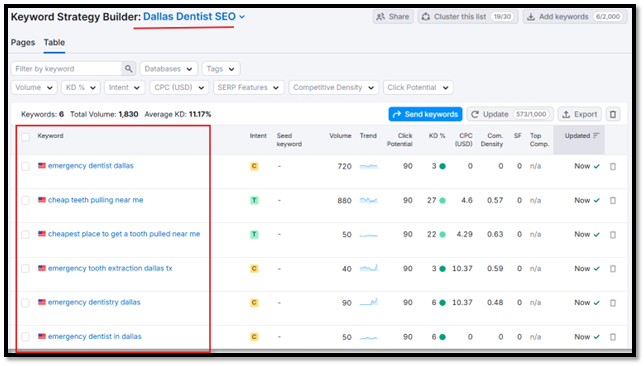644x366 pixels.
Task: Click Cluster this list button
Action: [468, 17]
